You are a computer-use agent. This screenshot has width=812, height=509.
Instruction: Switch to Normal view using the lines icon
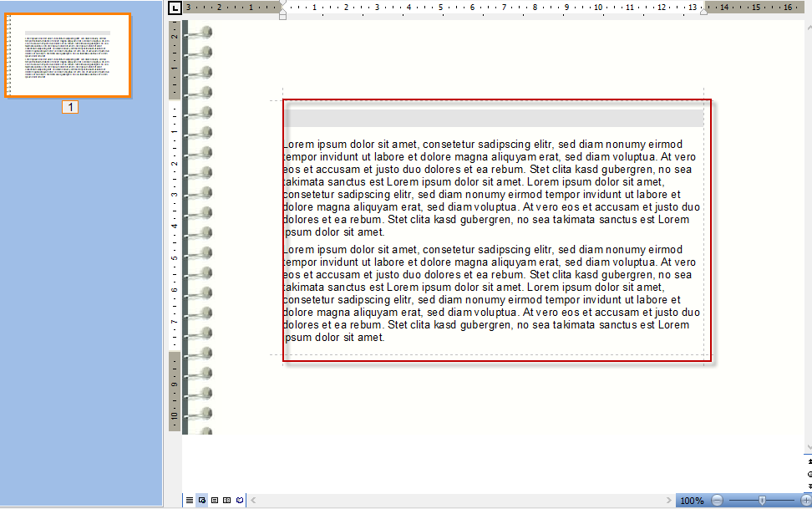(190, 500)
